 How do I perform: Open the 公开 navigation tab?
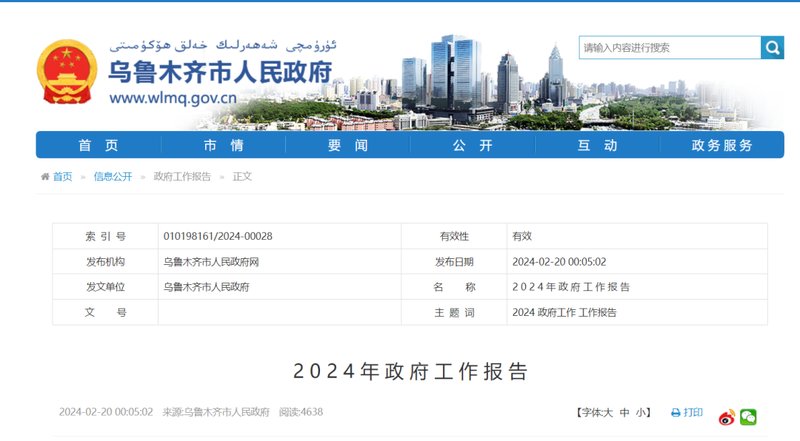[x=472, y=145]
